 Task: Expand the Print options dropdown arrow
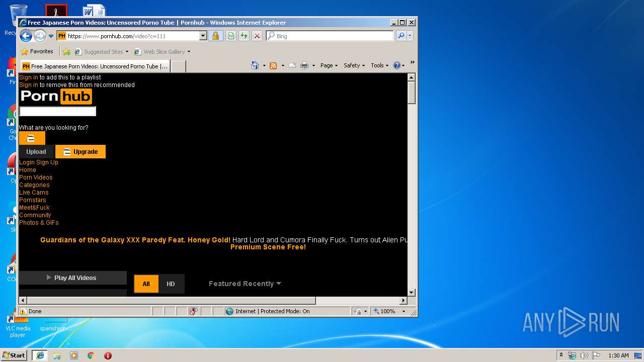click(313, 65)
